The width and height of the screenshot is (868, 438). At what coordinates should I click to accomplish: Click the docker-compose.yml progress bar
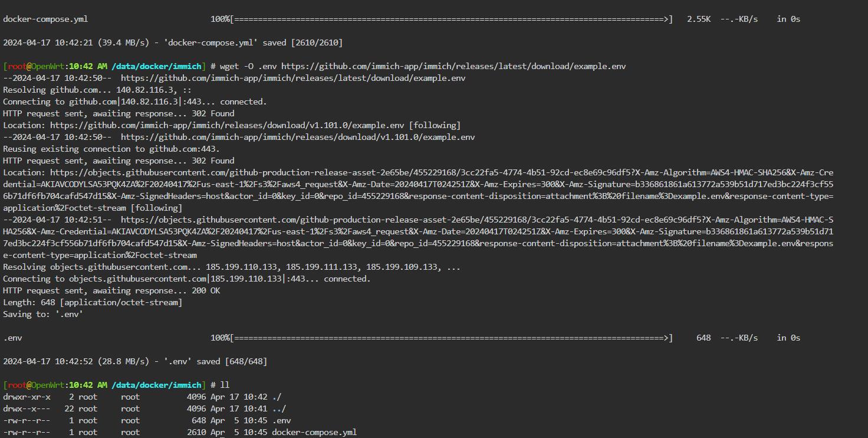click(451, 19)
